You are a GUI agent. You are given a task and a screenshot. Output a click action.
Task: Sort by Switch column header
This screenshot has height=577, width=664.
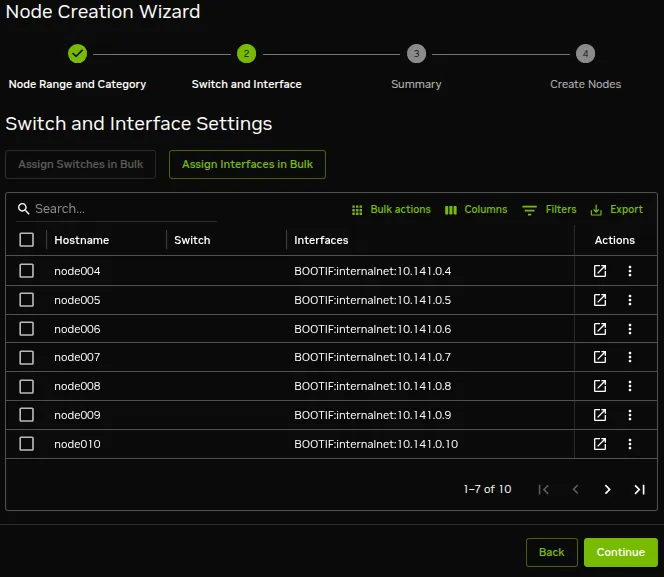192,240
